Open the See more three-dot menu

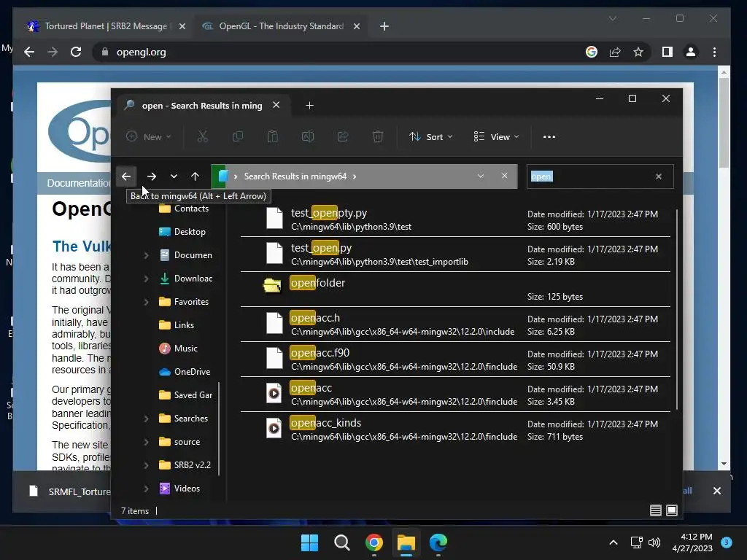point(549,137)
